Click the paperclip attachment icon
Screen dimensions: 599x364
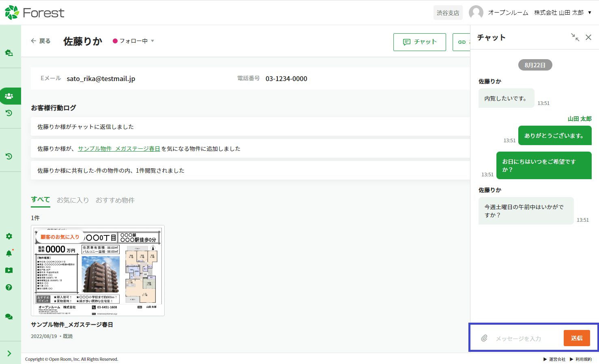point(484,338)
